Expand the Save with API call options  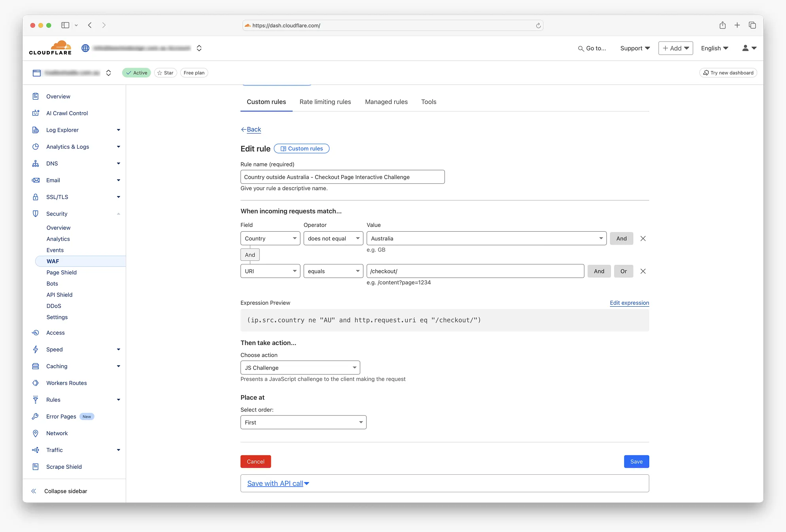(x=277, y=483)
